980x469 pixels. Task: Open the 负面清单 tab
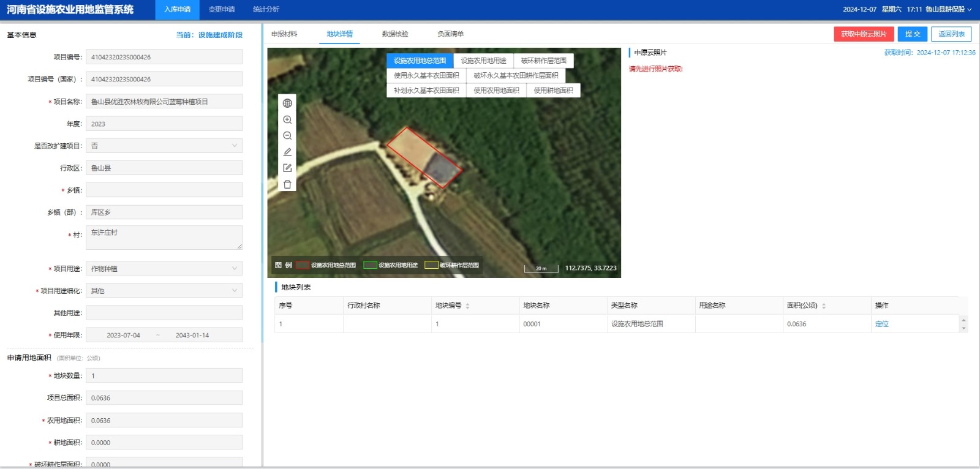pos(450,34)
